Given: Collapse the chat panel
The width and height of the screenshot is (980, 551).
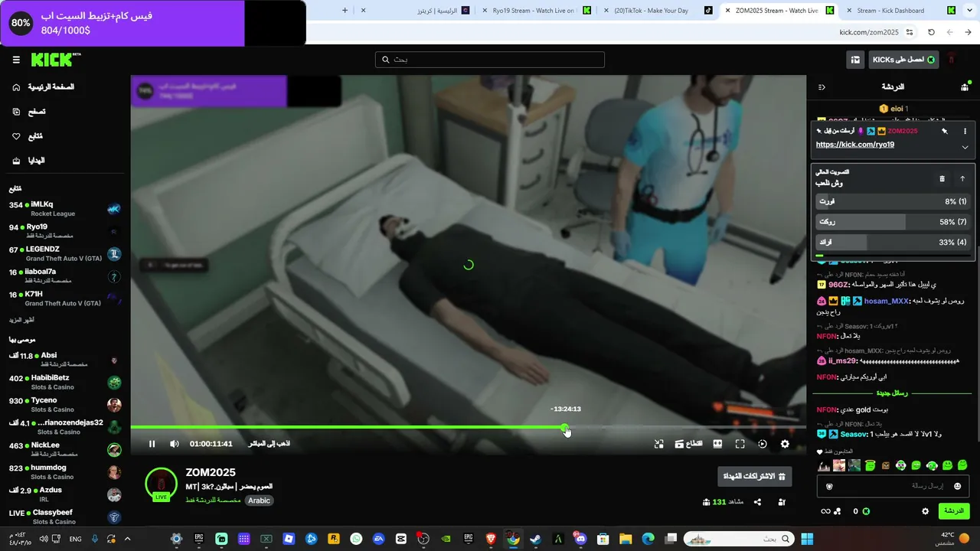Looking at the screenshot, I should [x=822, y=87].
